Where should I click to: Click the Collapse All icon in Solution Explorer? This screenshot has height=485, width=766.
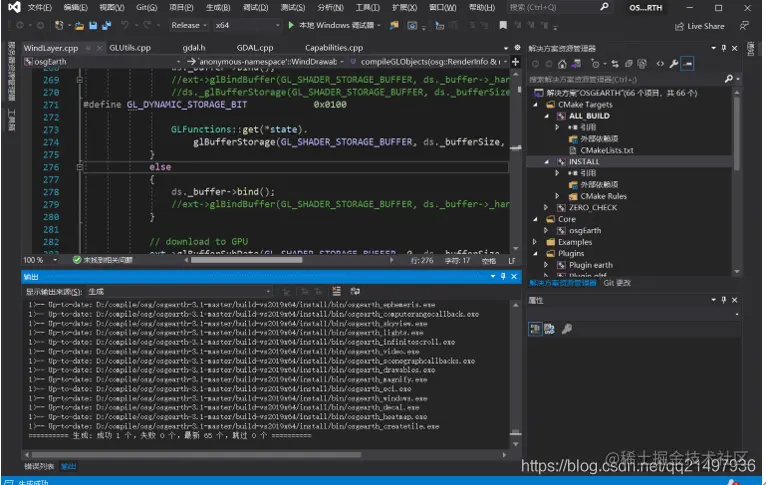(x=629, y=64)
